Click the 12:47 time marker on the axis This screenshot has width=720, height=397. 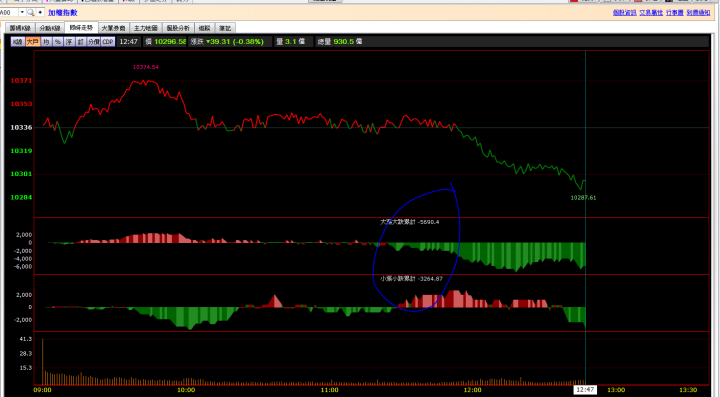click(x=585, y=390)
